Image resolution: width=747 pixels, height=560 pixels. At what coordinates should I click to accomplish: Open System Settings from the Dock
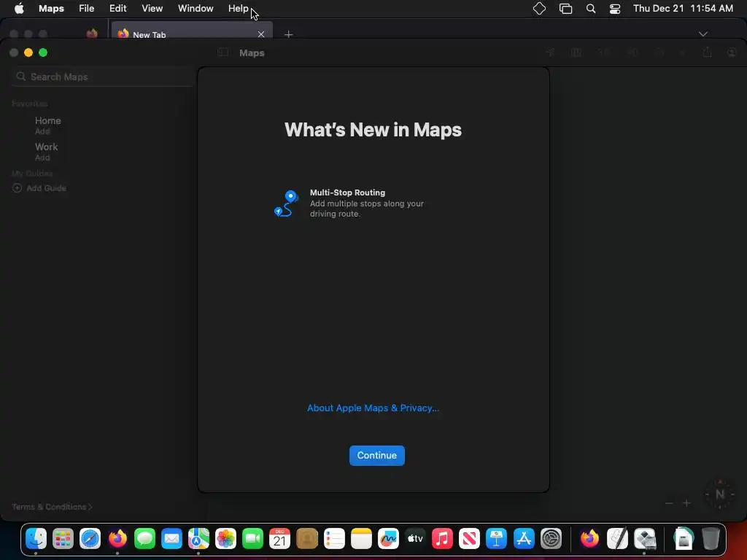tap(551, 539)
